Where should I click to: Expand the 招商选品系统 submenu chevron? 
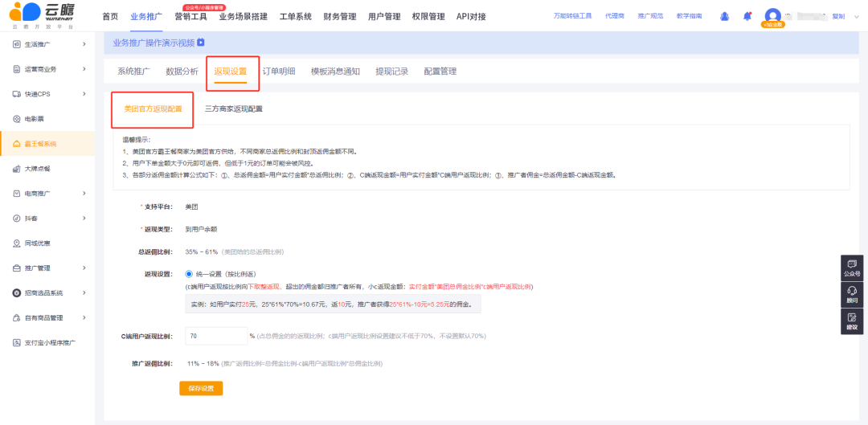click(x=84, y=292)
